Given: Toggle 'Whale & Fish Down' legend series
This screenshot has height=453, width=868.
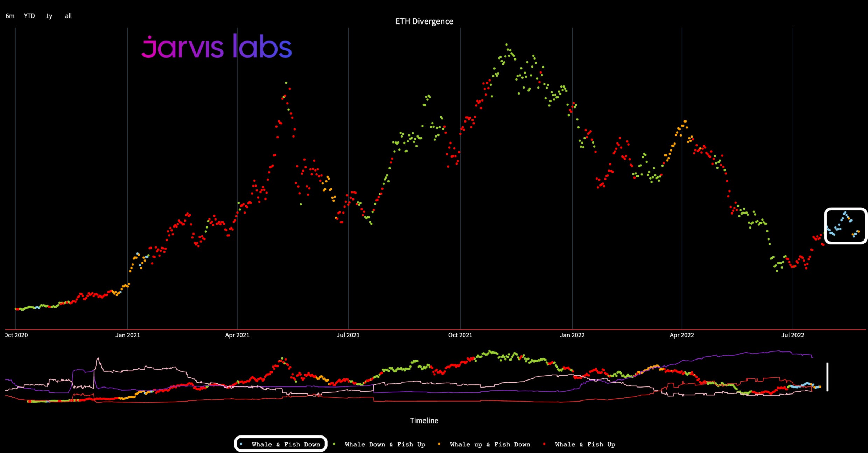Looking at the screenshot, I should tap(286, 444).
